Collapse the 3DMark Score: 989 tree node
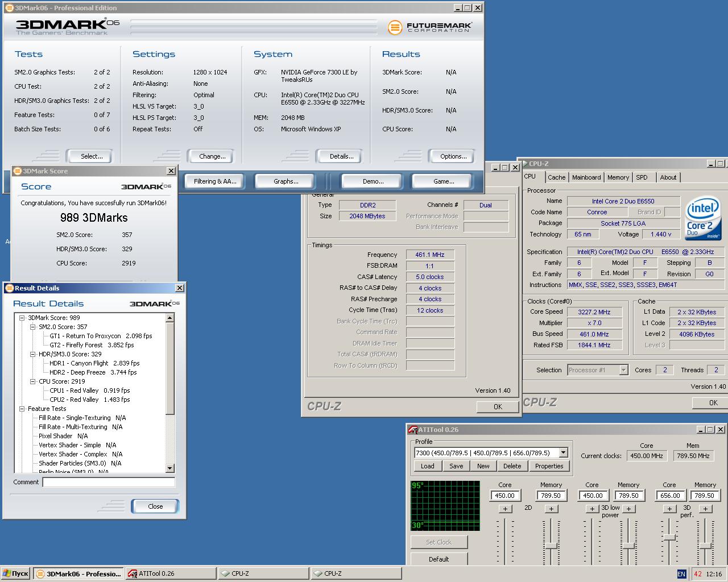The height and width of the screenshot is (582, 728). (22, 318)
